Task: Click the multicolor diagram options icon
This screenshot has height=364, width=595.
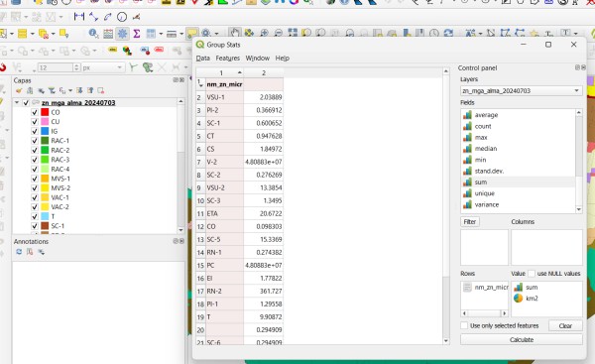Action: (127, 51)
